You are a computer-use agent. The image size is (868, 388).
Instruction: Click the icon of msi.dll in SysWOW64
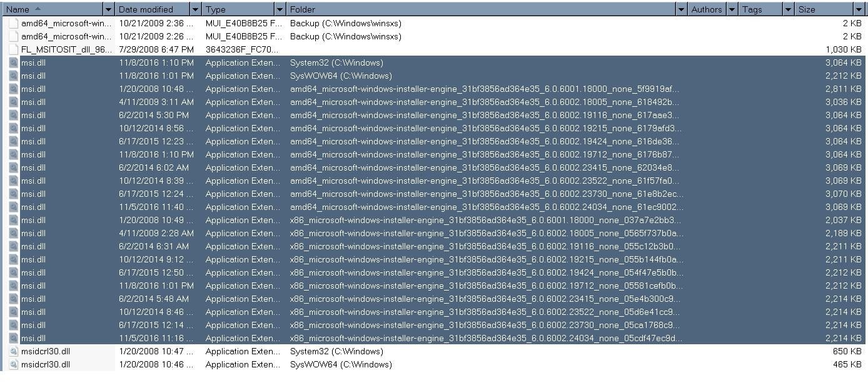[13, 76]
